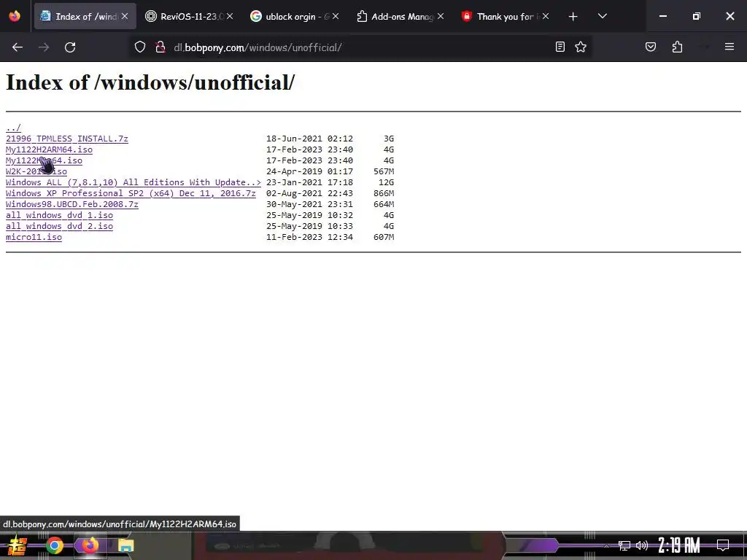Viewport: 747px width, 560px height.
Task: Close the ublock orgin search tab
Action: 336,16
